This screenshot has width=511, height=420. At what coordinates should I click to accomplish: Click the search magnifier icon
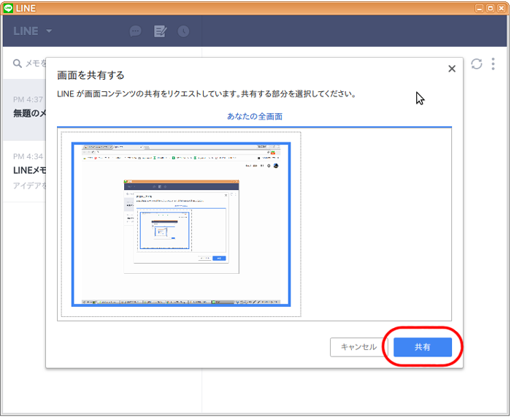(x=18, y=64)
